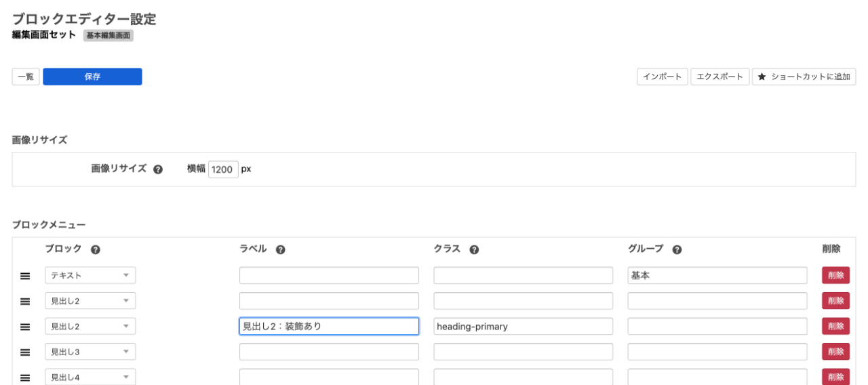The height and width of the screenshot is (385, 868).
Task: Click group field of first 見出し2 row
Action: (717, 301)
